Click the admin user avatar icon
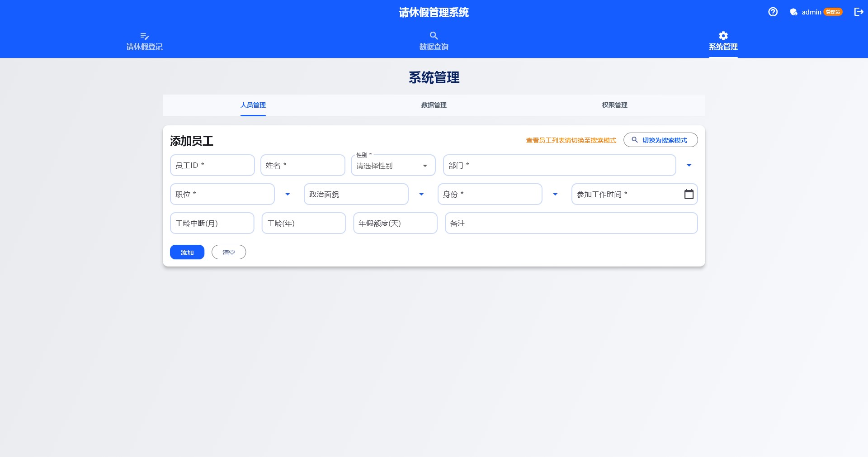868x457 pixels. coord(793,12)
